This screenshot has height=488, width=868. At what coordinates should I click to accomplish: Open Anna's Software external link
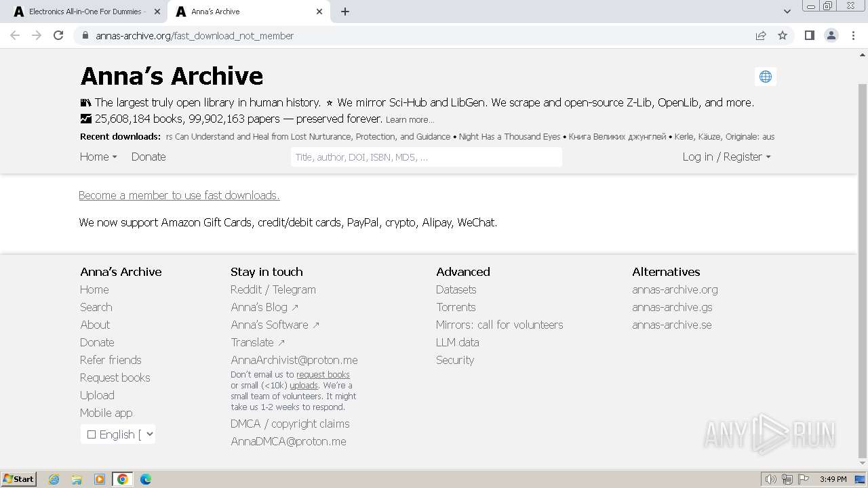[x=275, y=325]
